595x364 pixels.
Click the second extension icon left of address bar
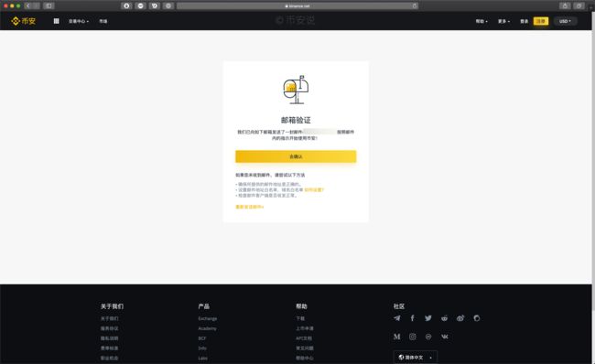(x=140, y=5)
